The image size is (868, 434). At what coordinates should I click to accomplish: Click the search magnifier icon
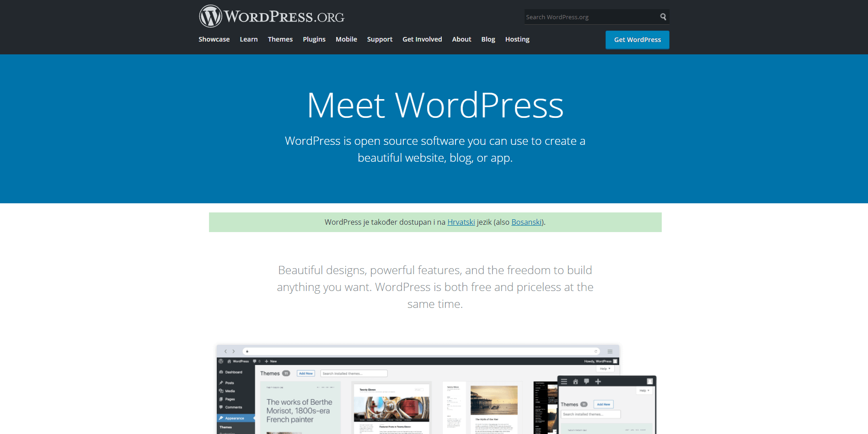point(663,17)
